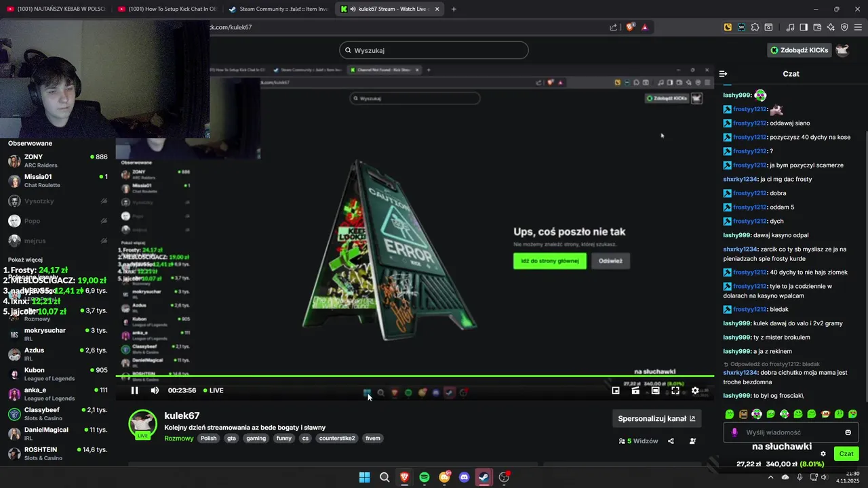868x488 pixels.
Task: Open the browser hamburger menu
Action: click(x=858, y=27)
